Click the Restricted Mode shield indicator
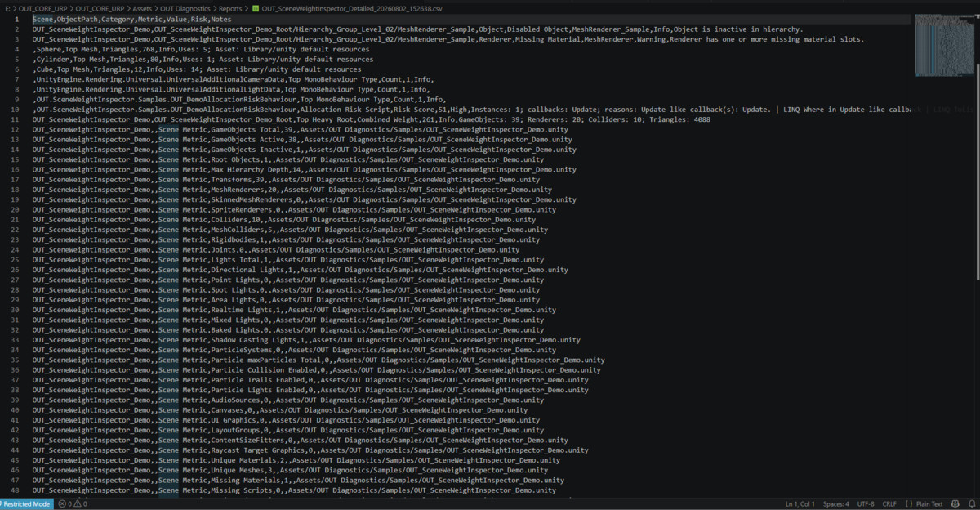Image resolution: width=980 pixels, height=510 pixels. tap(28, 504)
